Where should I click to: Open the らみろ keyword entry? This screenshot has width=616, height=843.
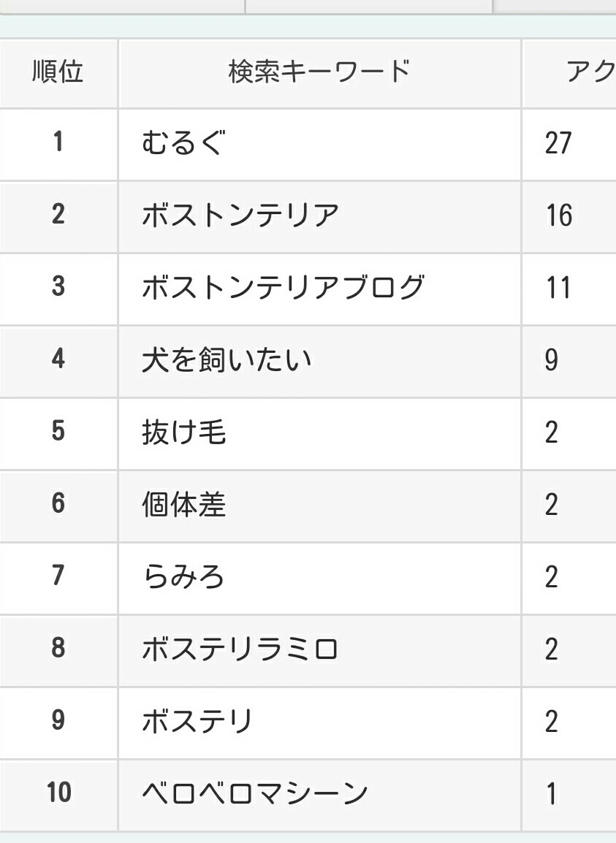(x=183, y=577)
